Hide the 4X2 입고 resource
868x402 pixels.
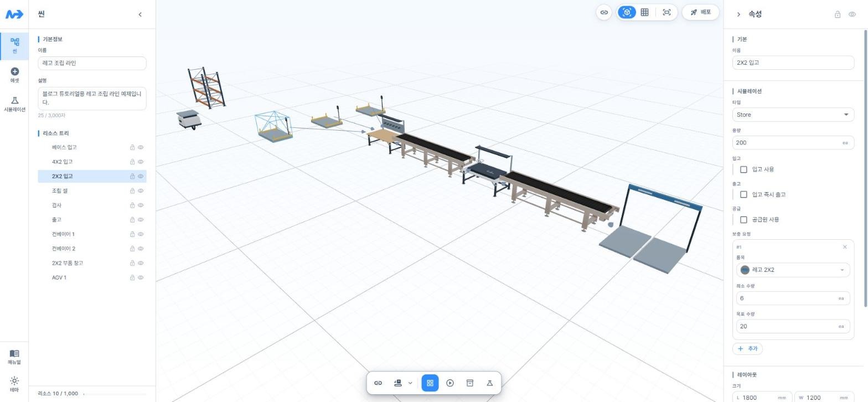click(141, 162)
